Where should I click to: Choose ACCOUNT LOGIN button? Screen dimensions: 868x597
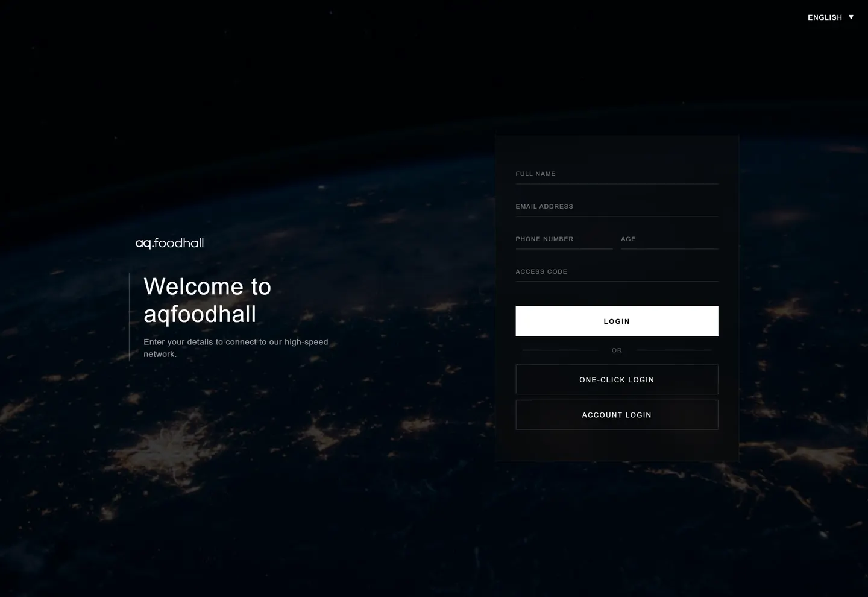point(617,415)
